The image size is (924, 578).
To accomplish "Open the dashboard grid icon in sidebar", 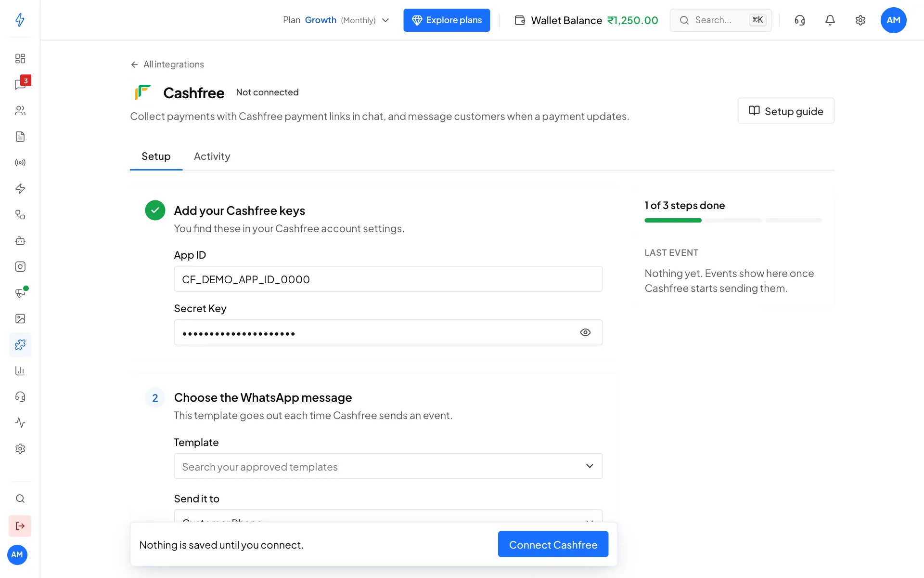I will click(x=20, y=58).
